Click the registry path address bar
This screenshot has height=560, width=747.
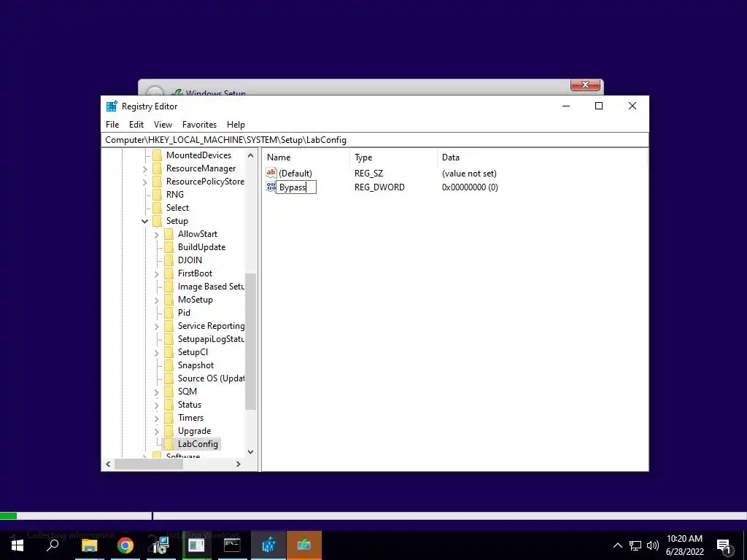tap(375, 140)
